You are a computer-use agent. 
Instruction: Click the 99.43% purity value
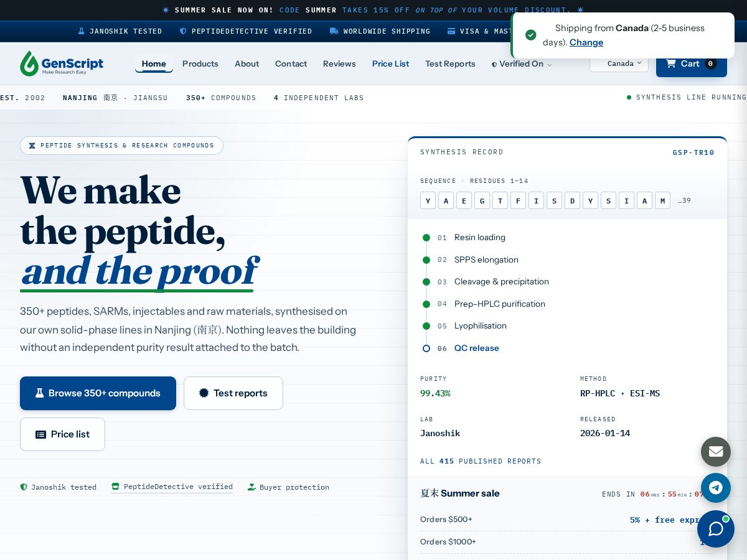(435, 393)
